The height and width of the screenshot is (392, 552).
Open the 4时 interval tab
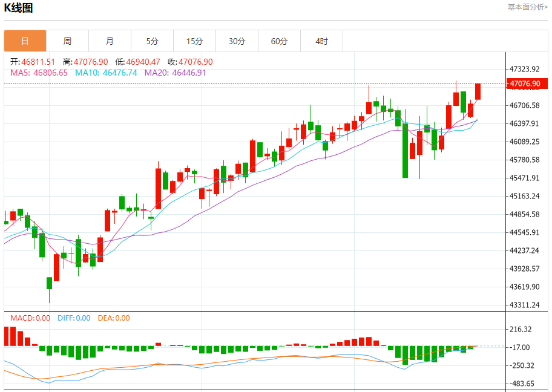[321, 41]
